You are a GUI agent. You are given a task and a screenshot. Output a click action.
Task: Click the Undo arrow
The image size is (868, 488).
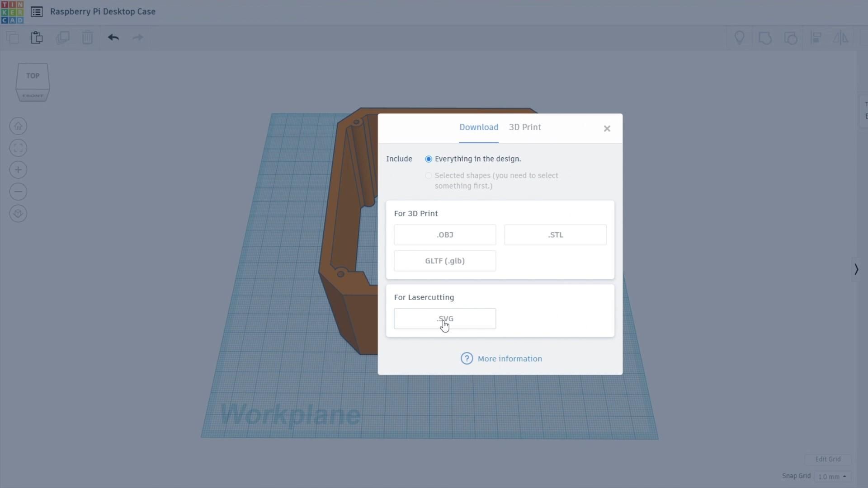pyautogui.click(x=113, y=38)
